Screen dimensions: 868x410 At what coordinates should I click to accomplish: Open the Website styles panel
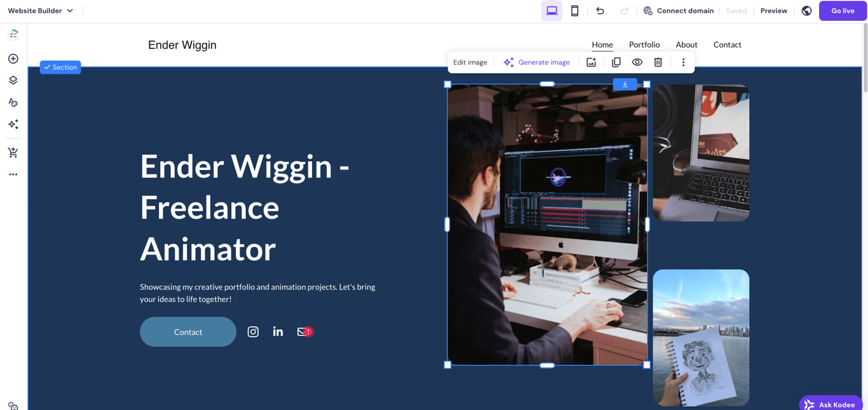pos(13,102)
